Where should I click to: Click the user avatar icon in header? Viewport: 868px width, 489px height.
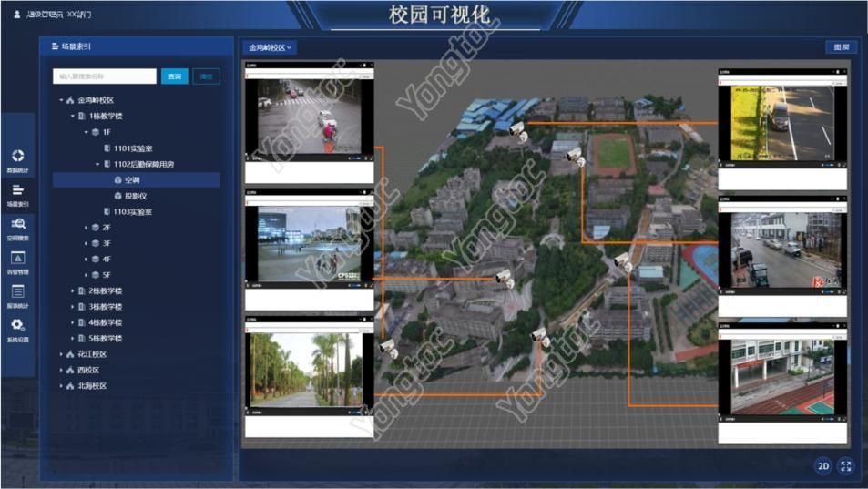17,15
